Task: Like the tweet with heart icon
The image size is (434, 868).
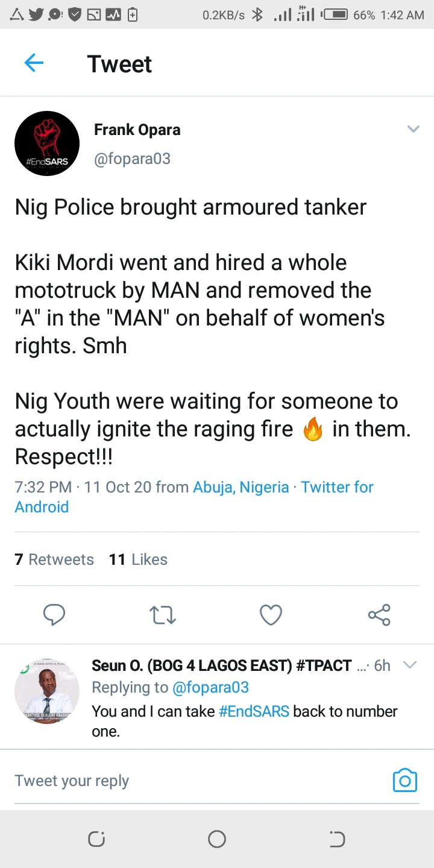Action: pos(271,615)
